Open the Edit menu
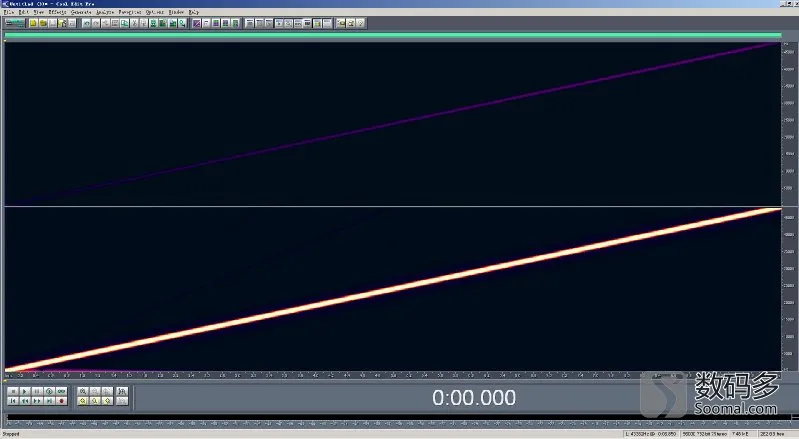The image size is (799, 439). pyautogui.click(x=23, y=12)
